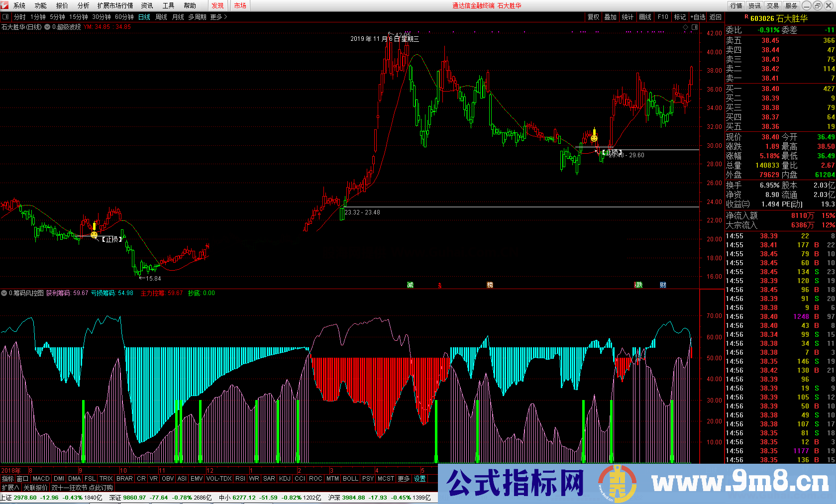Click the 减 marker icon on chart bottom
Viewport: 836px width, 504px height.
click(x=410, y=285)
